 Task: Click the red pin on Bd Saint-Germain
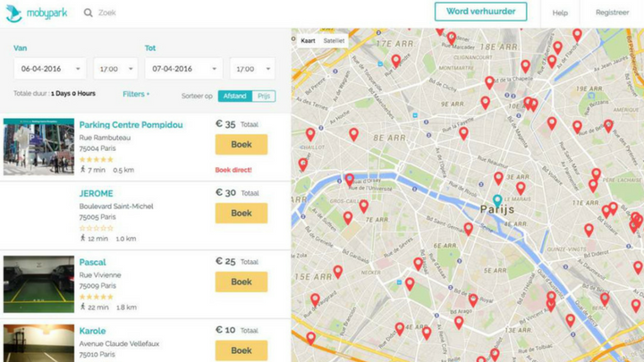tap(468, 229)
